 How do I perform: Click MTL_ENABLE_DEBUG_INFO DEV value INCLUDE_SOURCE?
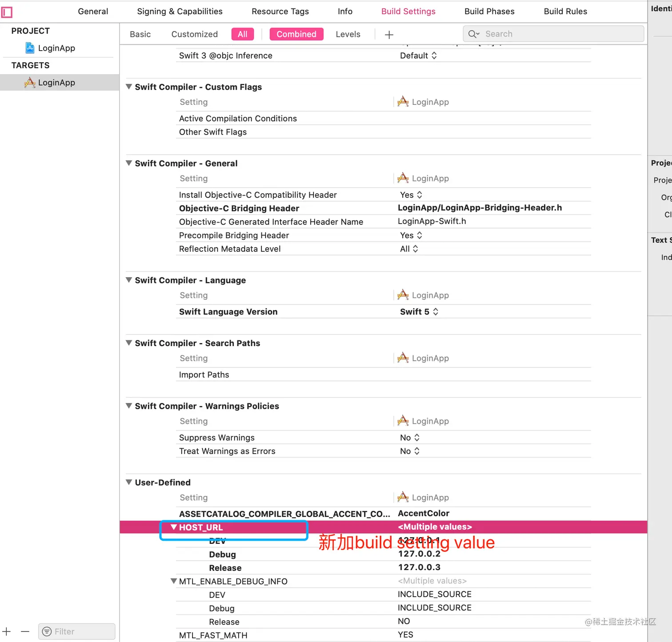coord(435,594)
